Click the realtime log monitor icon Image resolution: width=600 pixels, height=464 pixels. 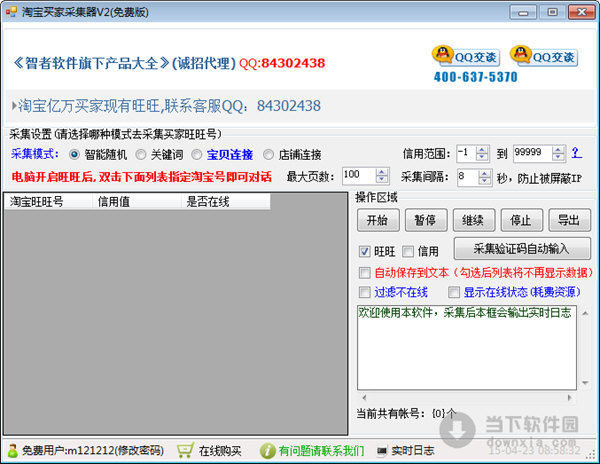(382, 451)
